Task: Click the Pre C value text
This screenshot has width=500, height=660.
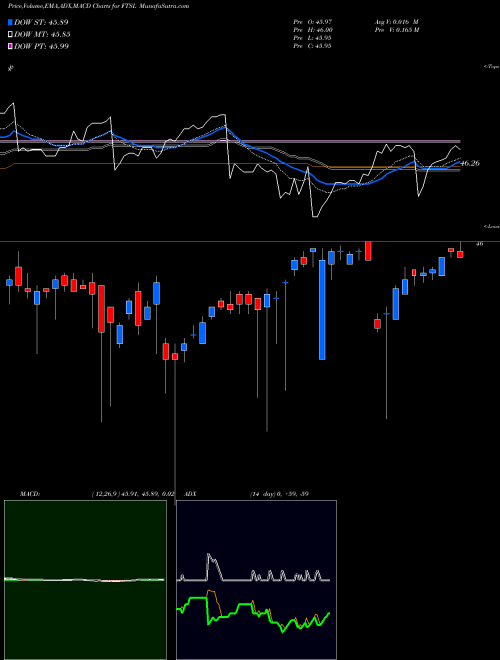Action: coord(312,46)
